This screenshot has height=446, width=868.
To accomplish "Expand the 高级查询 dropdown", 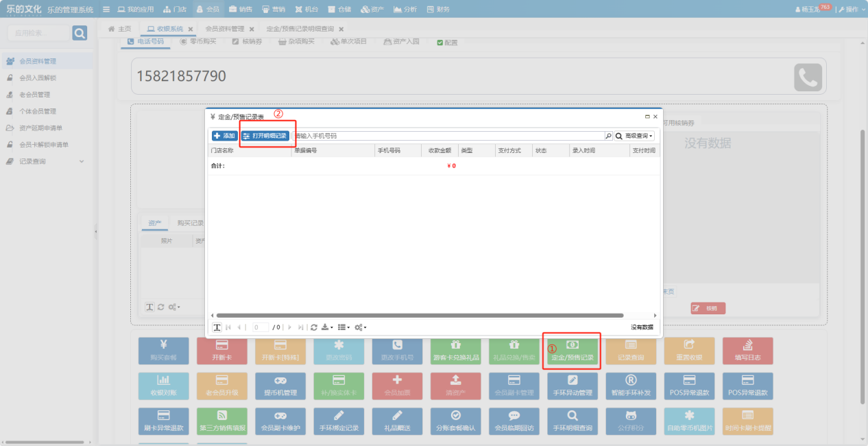I will [634, 136].
